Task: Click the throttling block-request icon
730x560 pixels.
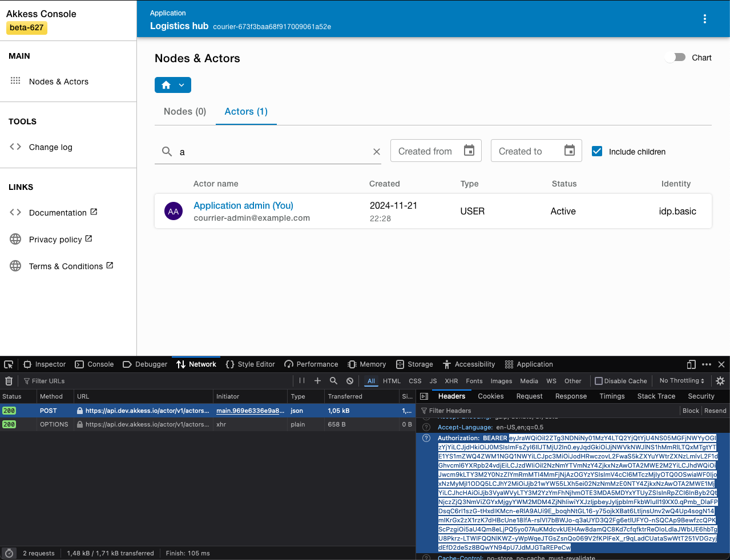Action: tap(349, 381)
